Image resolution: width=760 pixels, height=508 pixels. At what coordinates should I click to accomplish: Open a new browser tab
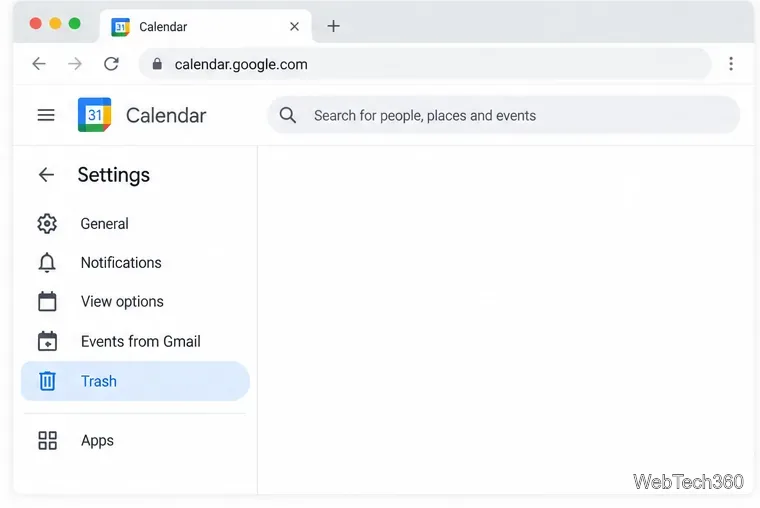(x=333, y=26)
